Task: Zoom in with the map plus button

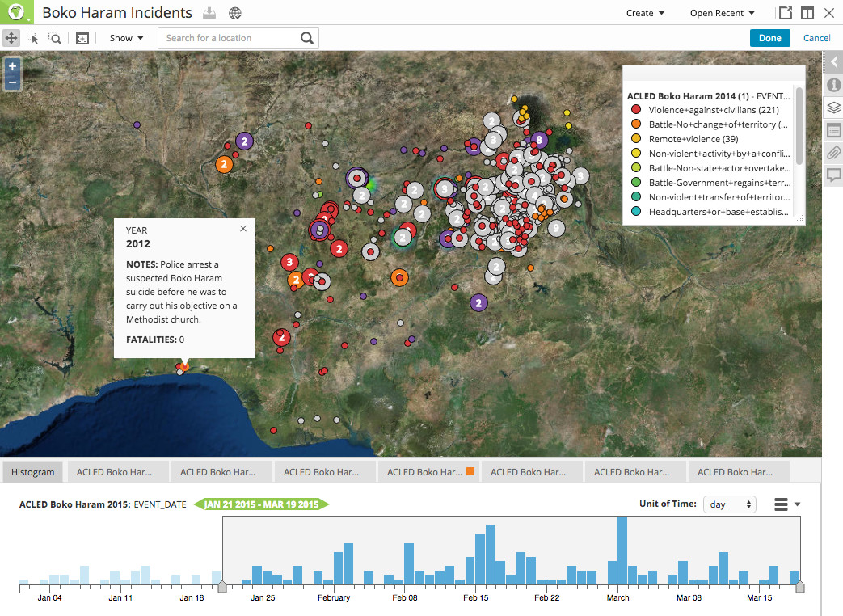Action: coord(12,66)
